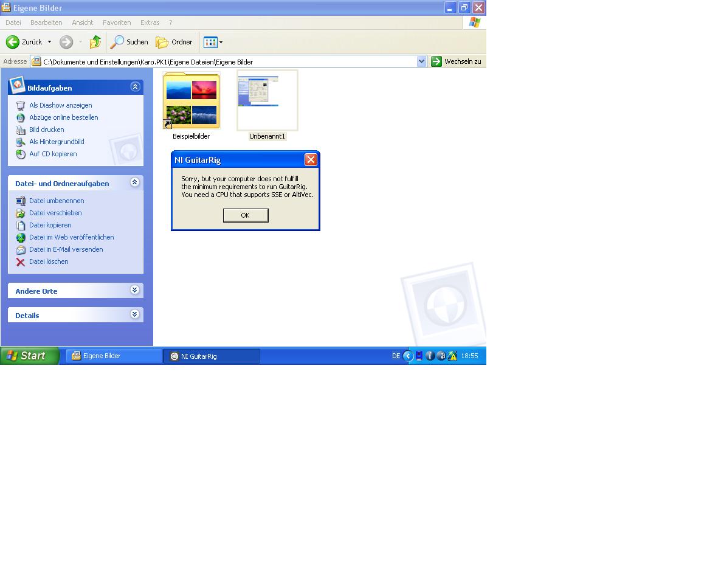Open the Favoriten menu

tap(117, 22)
